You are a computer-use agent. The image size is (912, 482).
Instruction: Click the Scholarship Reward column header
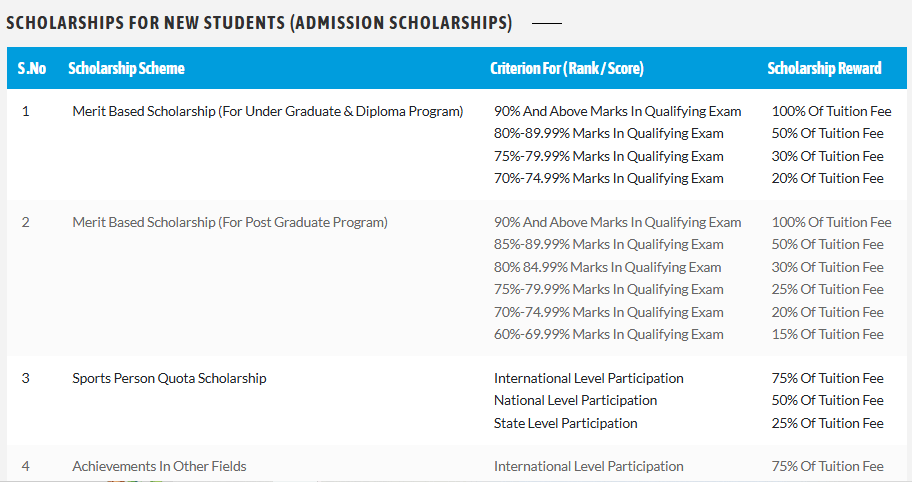824,69
